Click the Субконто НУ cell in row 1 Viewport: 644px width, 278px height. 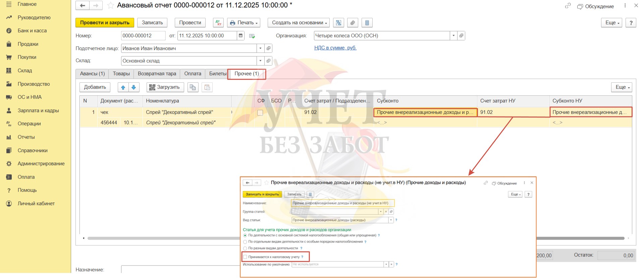[591, 112]
